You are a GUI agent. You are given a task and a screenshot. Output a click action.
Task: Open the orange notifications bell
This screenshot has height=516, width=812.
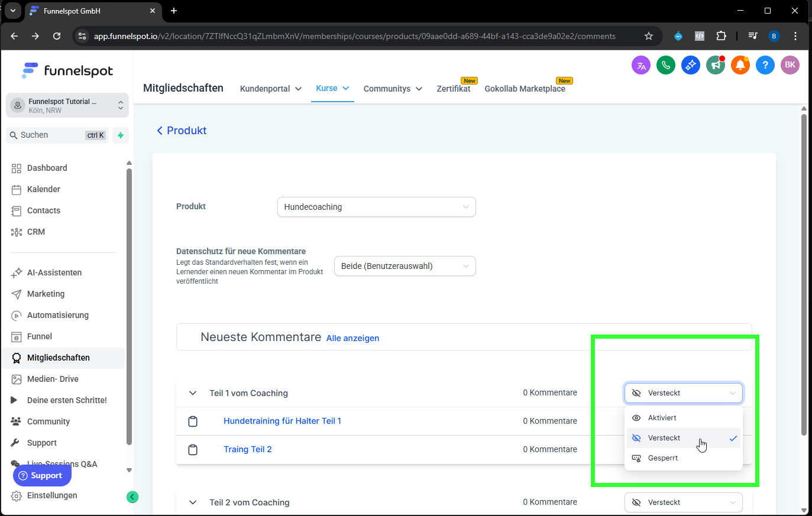(740, 65)
